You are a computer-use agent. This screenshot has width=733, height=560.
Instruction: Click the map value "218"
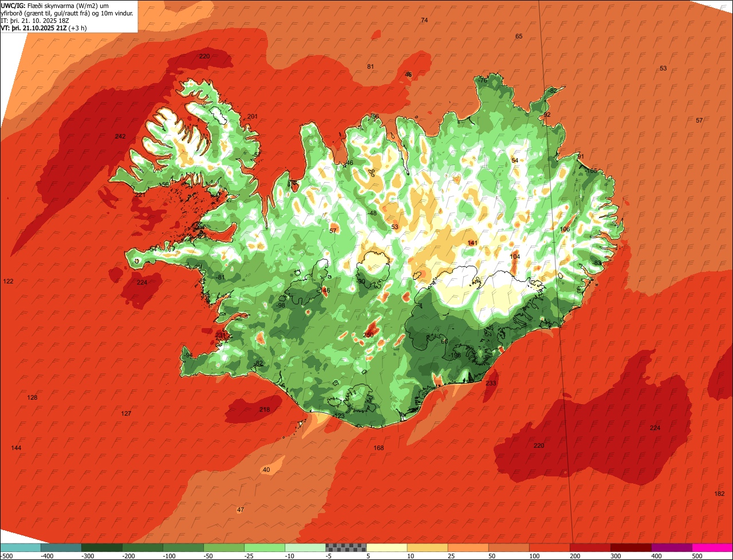[265, 409]
